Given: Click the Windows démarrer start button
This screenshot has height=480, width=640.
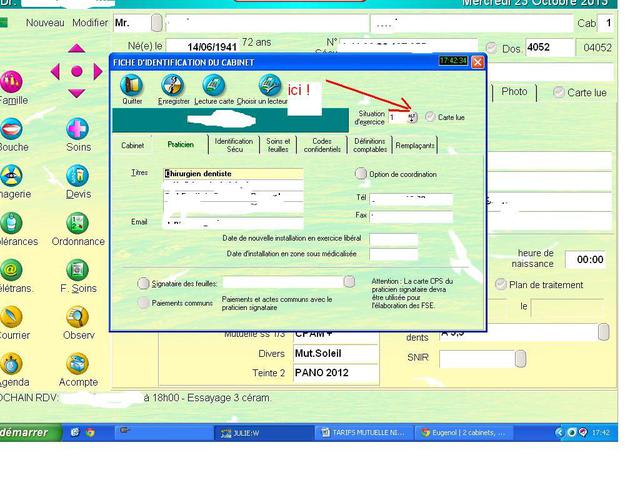Looking at the screenshot, I should point(28,433).
